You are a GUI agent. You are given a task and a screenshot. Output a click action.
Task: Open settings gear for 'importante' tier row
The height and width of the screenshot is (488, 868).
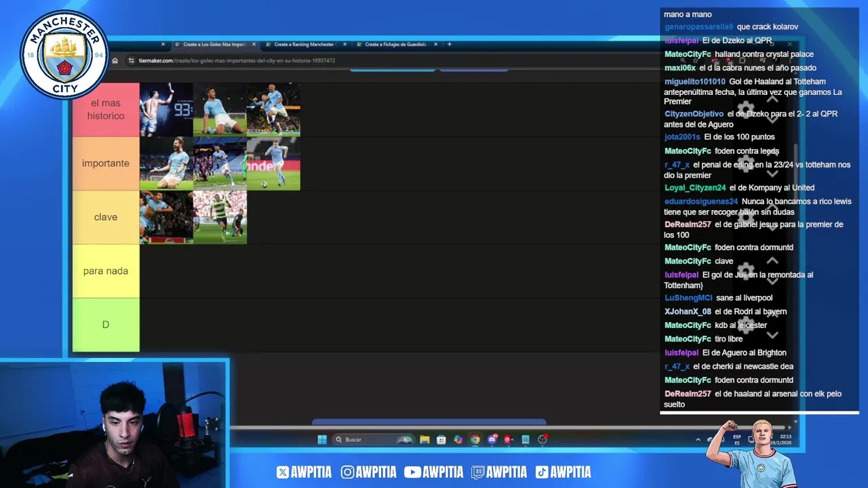(746, 163)
